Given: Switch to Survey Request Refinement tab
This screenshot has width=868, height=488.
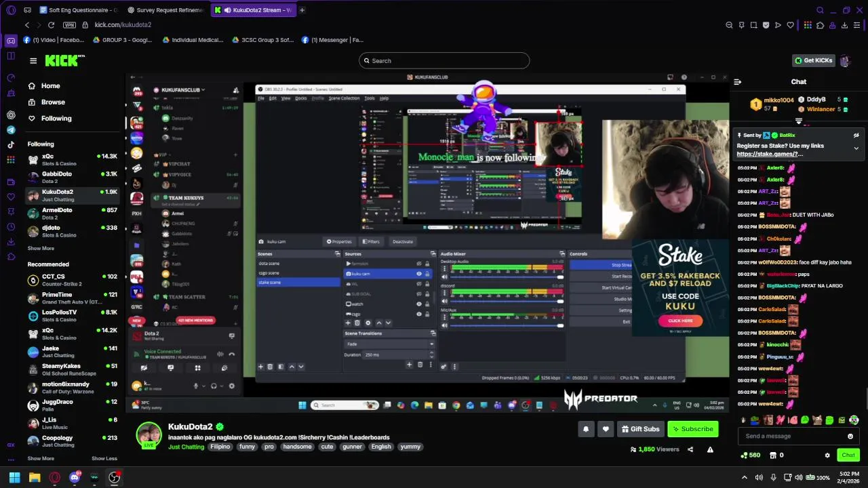Looking at the screenshot, I should point(165,10).
